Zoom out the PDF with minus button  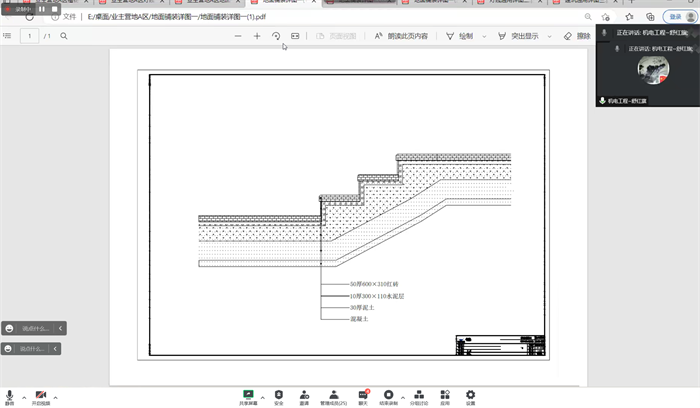(x=238, y=36)
